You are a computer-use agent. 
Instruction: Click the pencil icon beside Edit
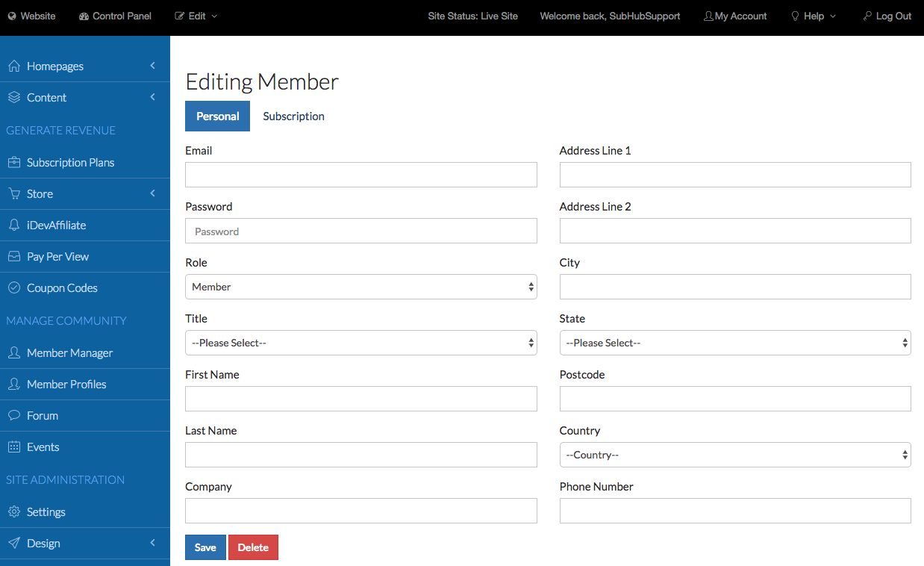point(179,16)
